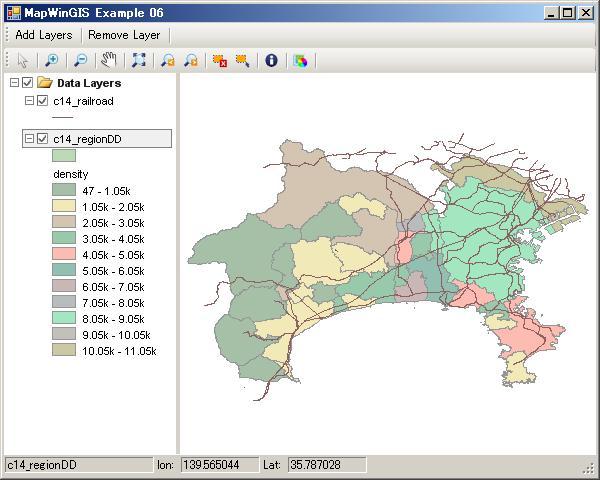Click the zoom to full extents icon
The height and width of the screenshot is (480, 600).
[139, 61]
